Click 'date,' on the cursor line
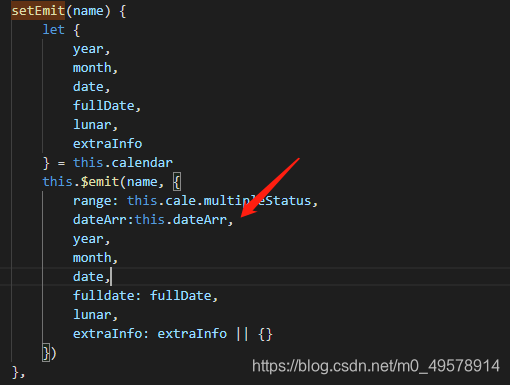The height and width of the screenshot is (385, 510). [91, 277]
